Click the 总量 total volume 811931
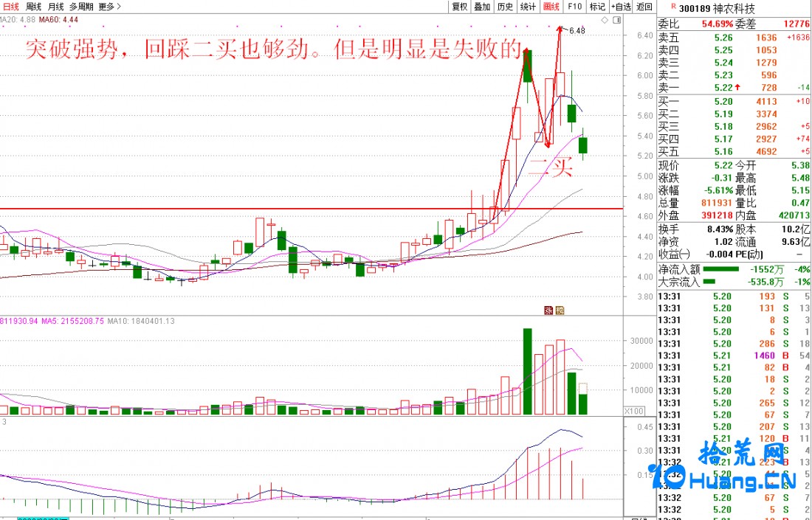The image size is (812, 520). click(x=718, y=203)
